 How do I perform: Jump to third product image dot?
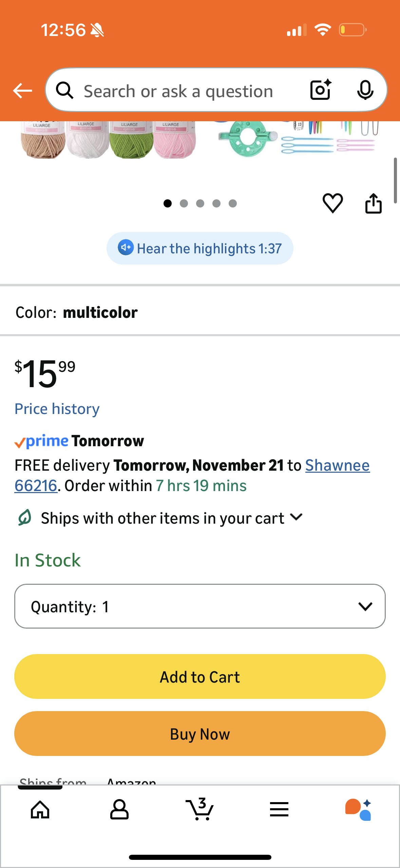pyautogui.click(x=200, y=203)
